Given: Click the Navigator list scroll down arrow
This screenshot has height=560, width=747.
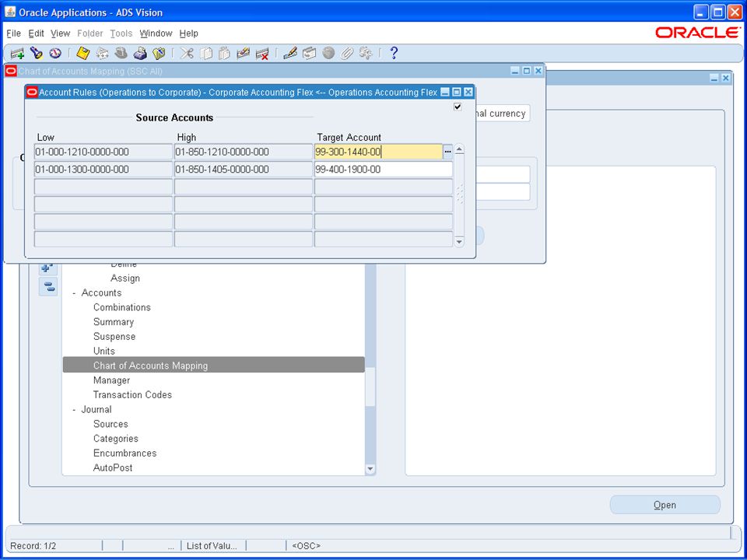Looking at the screenshot, I should pyautogui.click(x=370, y=469).
